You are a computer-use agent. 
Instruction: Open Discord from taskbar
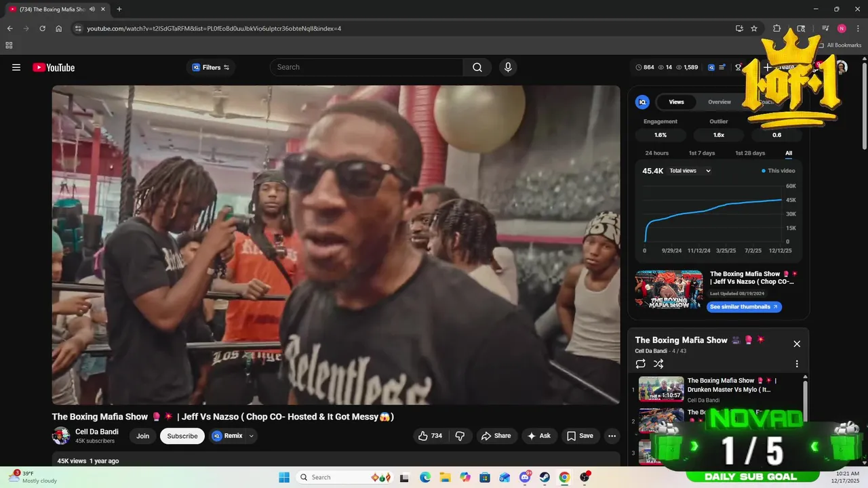pos(525,477)
